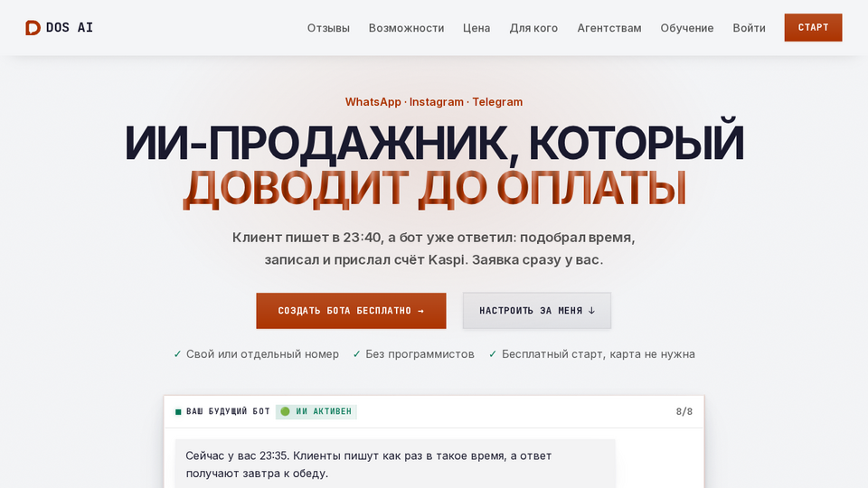Click the text Без программистов
The width and height of the screenshot is (868, 488).
pos(420,354)
